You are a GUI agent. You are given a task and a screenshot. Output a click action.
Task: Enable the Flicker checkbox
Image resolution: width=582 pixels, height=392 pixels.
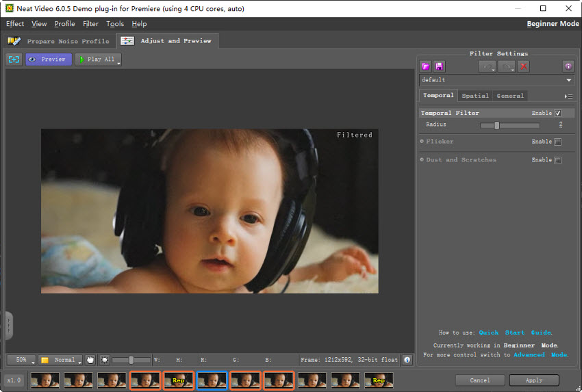click(x=557, y=142)
